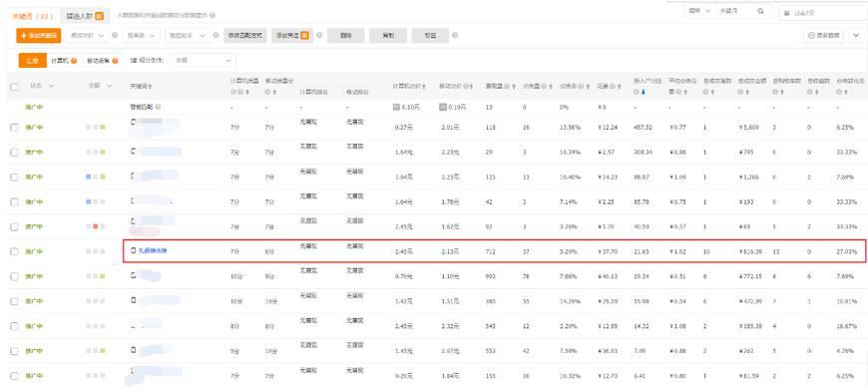Click help icon beside 修改出价 dropdown

point(115,36)
